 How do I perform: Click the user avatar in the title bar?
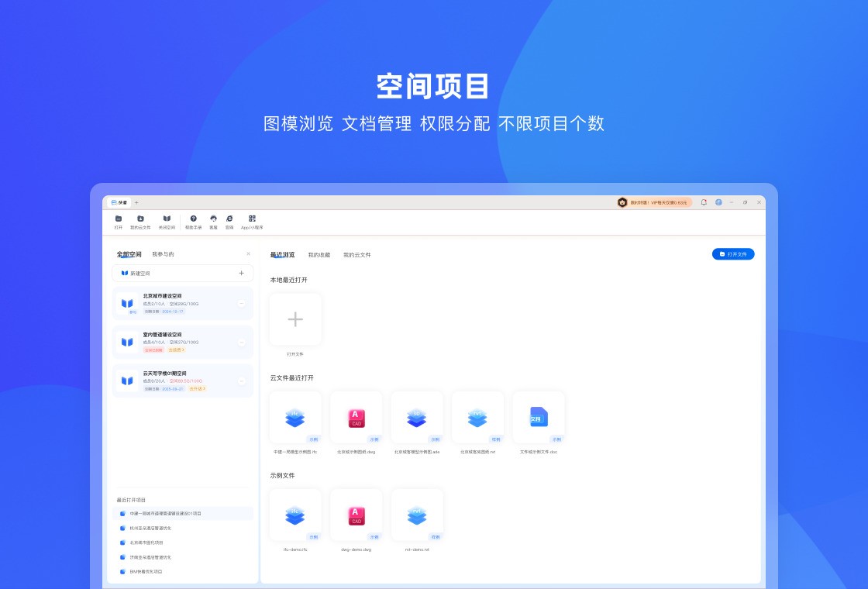(x=718, y=202)
